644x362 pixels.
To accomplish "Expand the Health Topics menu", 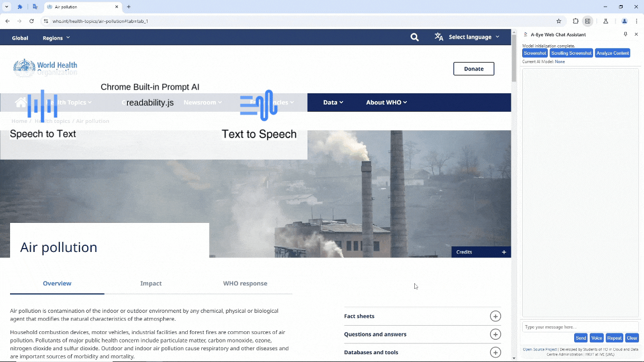I will tap(70, 102).
